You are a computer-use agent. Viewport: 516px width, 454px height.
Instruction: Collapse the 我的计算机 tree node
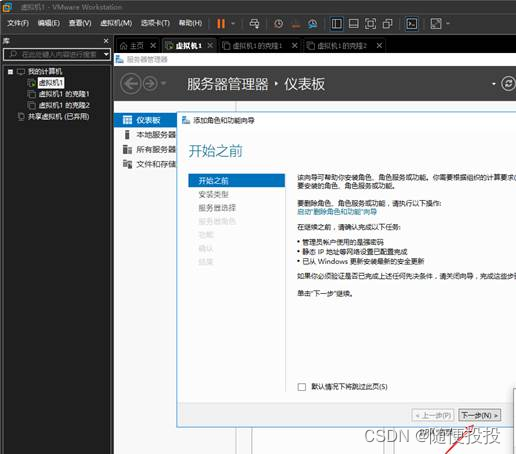[x=10, y=72]
